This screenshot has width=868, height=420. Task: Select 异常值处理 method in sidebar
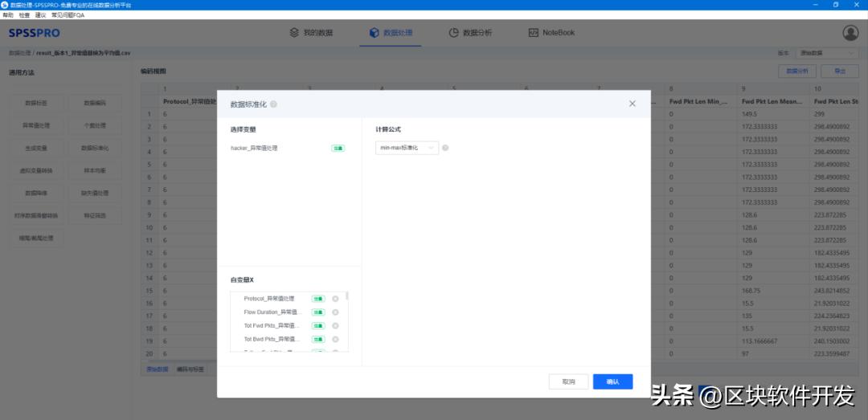coord(36,125)
